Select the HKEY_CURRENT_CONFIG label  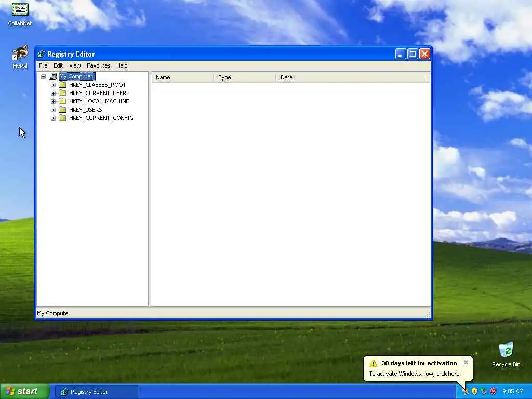coord(101,118)
